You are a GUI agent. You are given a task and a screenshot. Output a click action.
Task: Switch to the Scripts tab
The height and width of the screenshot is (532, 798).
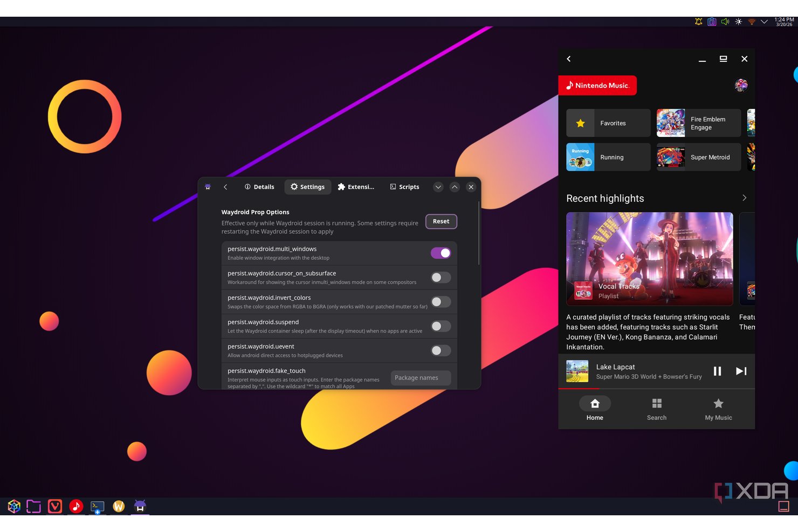[x=404, y=187]
